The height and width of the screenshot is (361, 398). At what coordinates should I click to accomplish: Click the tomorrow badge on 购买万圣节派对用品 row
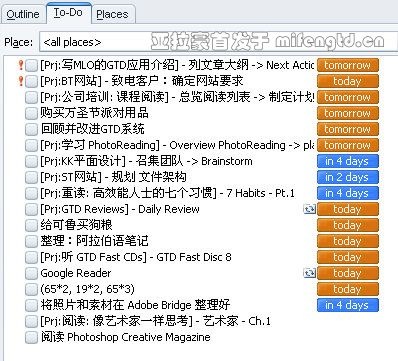(348, 113)
